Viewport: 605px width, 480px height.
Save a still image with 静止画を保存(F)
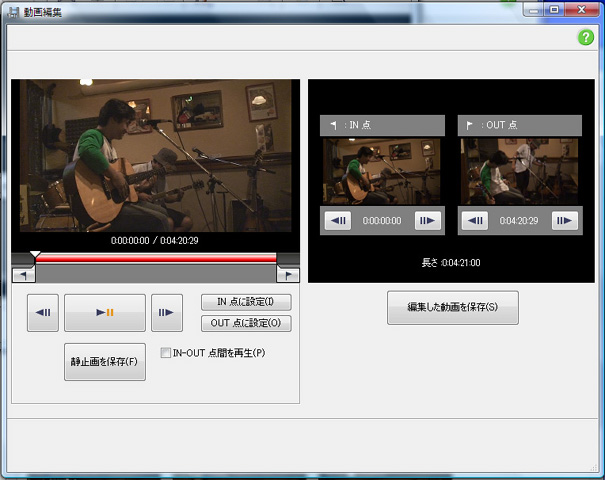105,361
